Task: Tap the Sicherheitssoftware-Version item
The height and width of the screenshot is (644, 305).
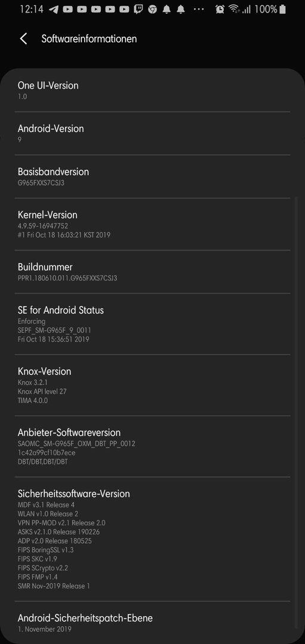Action: tap(153, 539)
